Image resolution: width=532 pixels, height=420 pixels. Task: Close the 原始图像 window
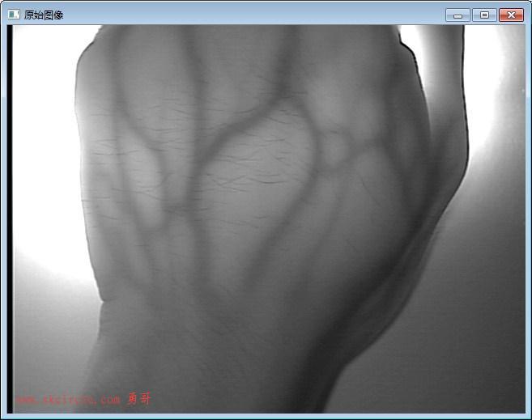click(511, 15)
